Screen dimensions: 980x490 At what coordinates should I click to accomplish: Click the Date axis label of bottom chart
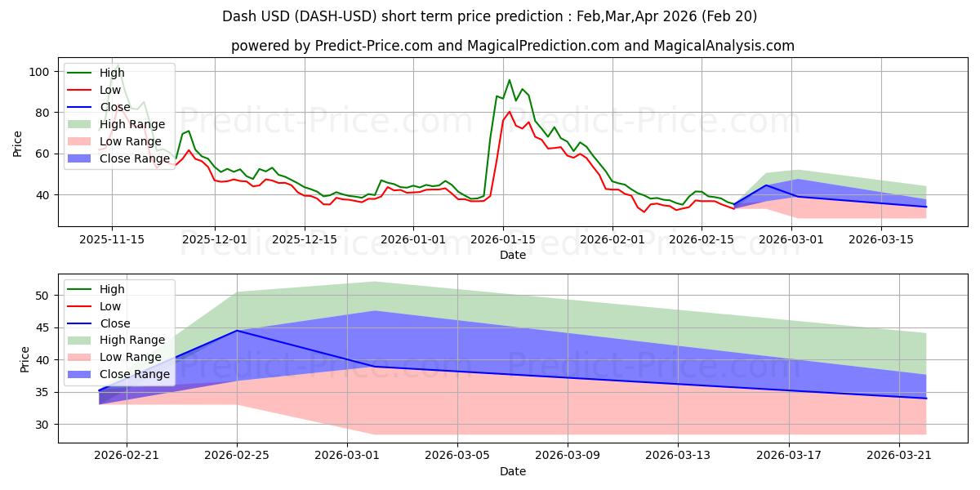pyautogui.click(x=512, y=471)
